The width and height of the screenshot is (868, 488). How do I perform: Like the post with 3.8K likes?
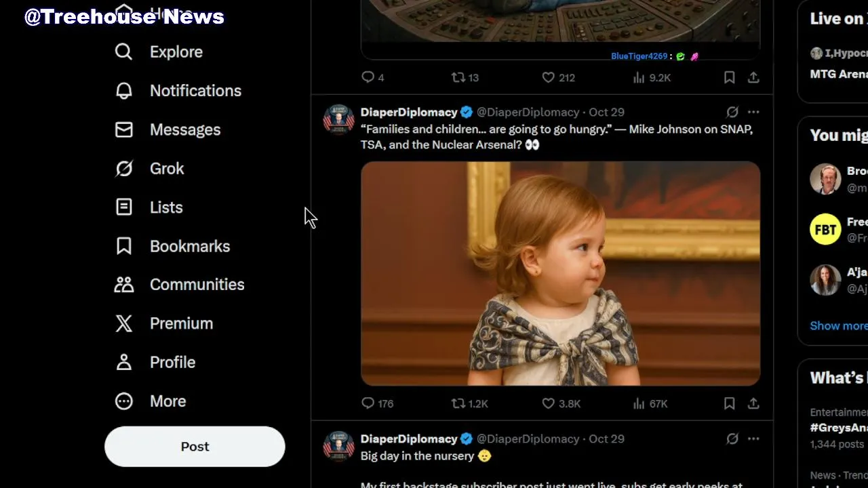(549, 403)
